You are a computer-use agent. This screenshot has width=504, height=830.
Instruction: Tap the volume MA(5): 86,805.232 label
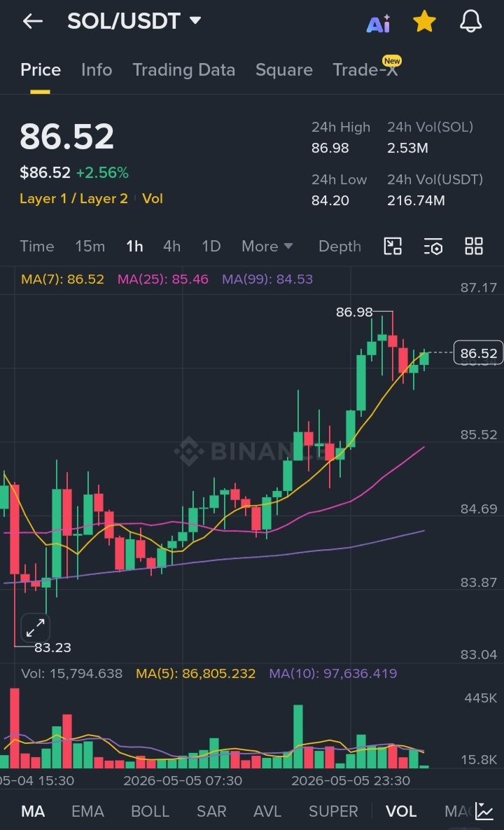[196, 673]
